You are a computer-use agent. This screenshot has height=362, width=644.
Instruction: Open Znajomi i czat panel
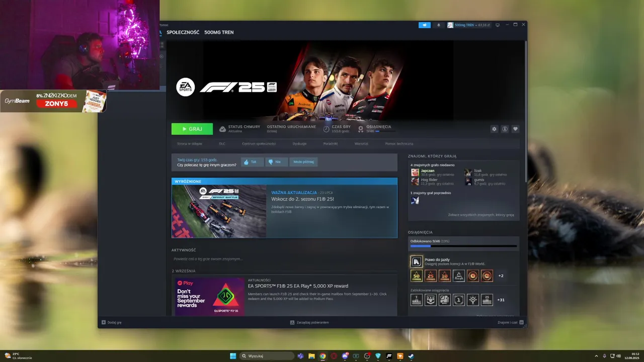click(511, 322)
